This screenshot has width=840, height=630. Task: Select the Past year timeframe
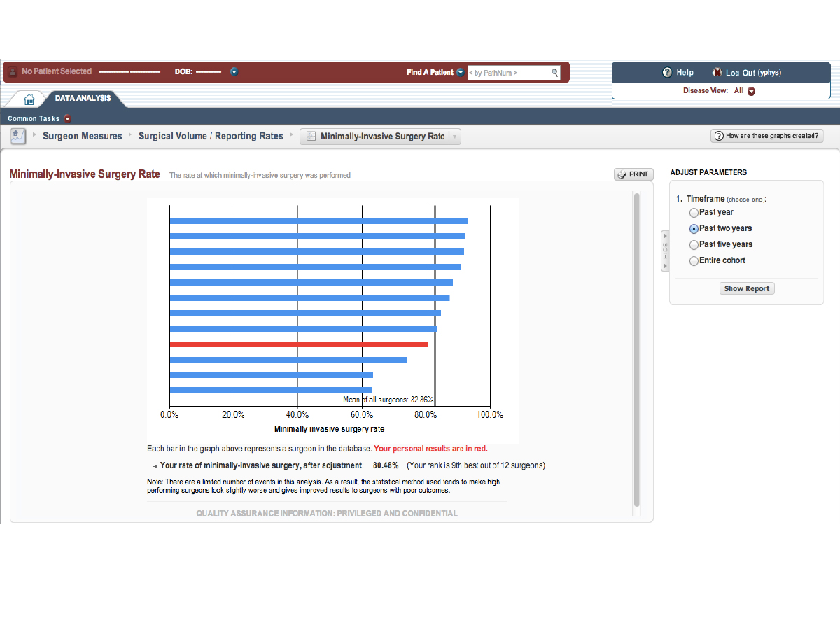coord(694,213)
